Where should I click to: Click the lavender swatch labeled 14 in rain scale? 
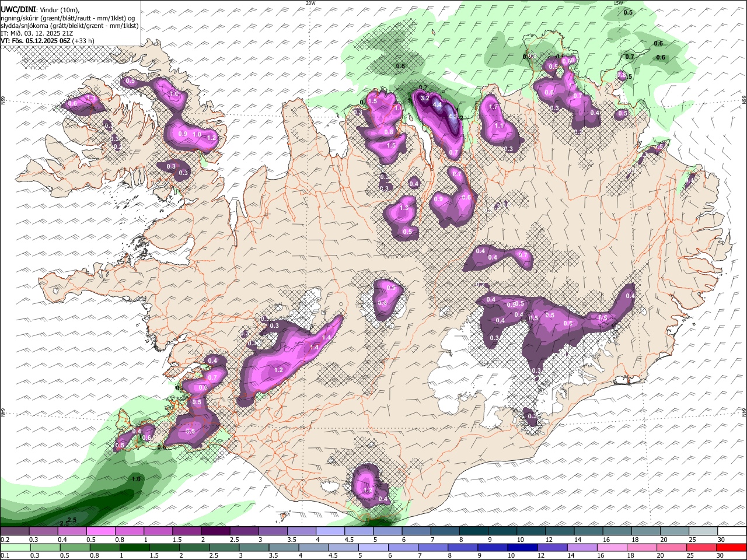pos(582,547)
